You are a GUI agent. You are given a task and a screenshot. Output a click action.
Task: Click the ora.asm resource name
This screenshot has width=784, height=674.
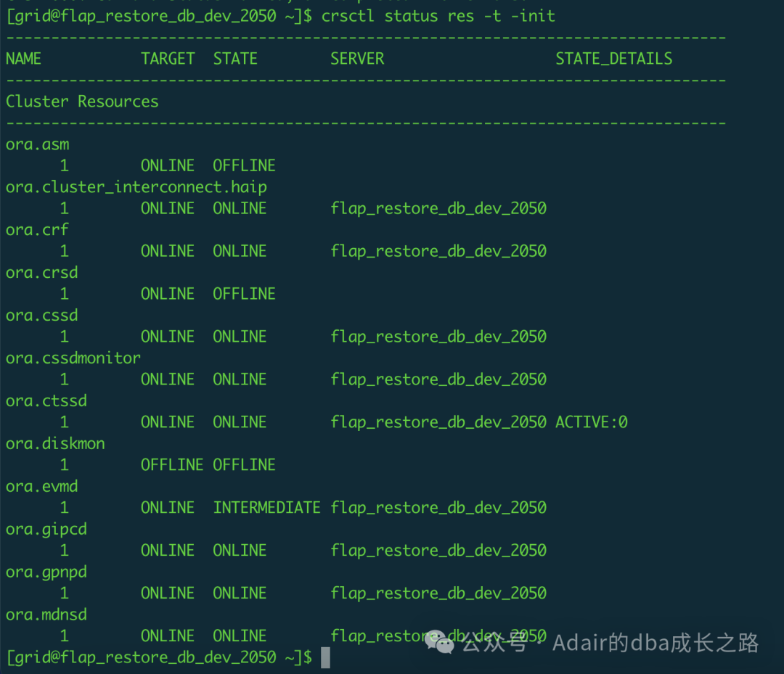38,144
